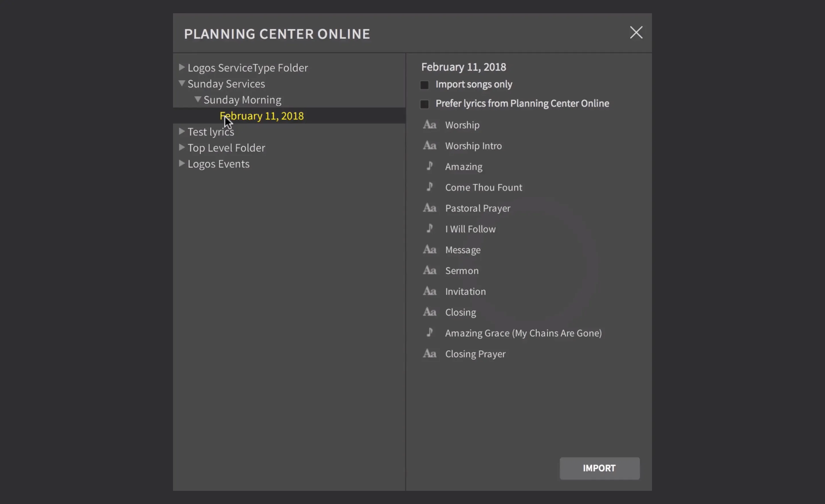Image resolution: width=825 pixels, height=504 pixels.
Task: Close the Planning Center Online dialog
Action: click(636, 32)
